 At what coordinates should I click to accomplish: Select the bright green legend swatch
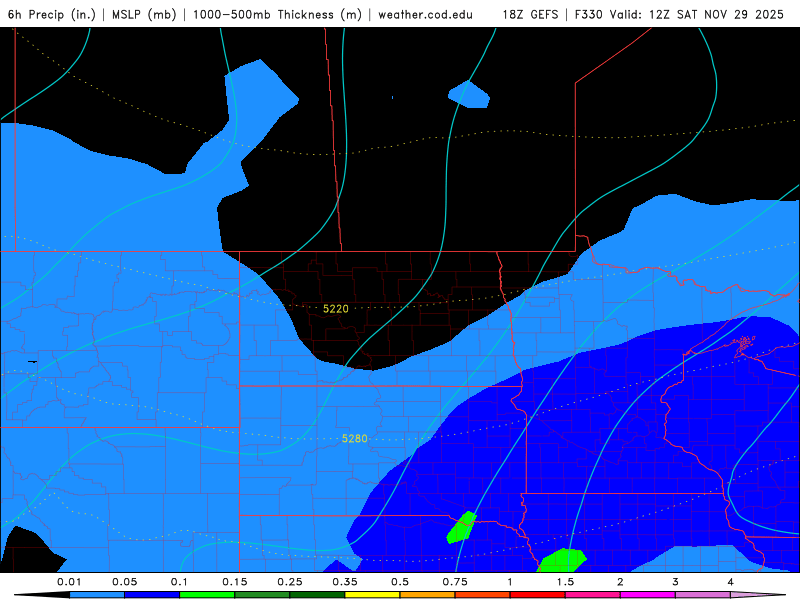click(x=207, y=595)
